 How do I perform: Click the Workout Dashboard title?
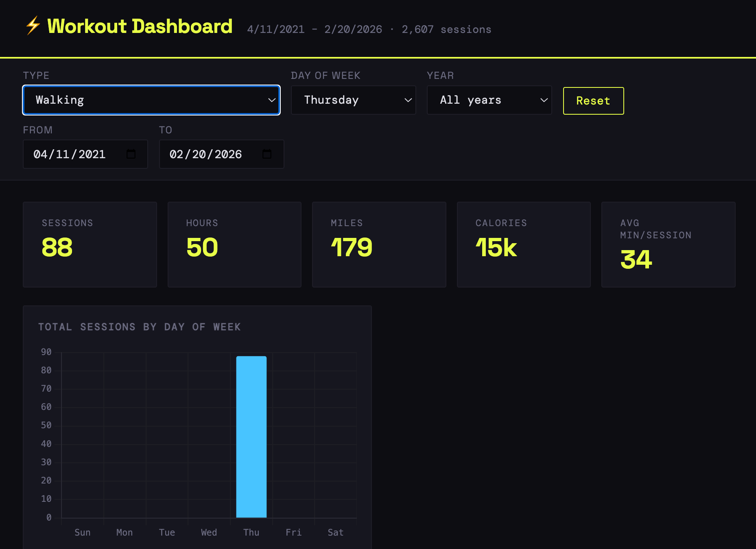(140, 26)
